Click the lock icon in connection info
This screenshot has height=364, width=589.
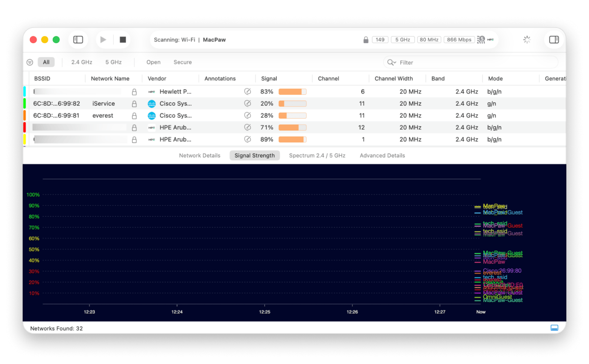click(x=365, y=40)
